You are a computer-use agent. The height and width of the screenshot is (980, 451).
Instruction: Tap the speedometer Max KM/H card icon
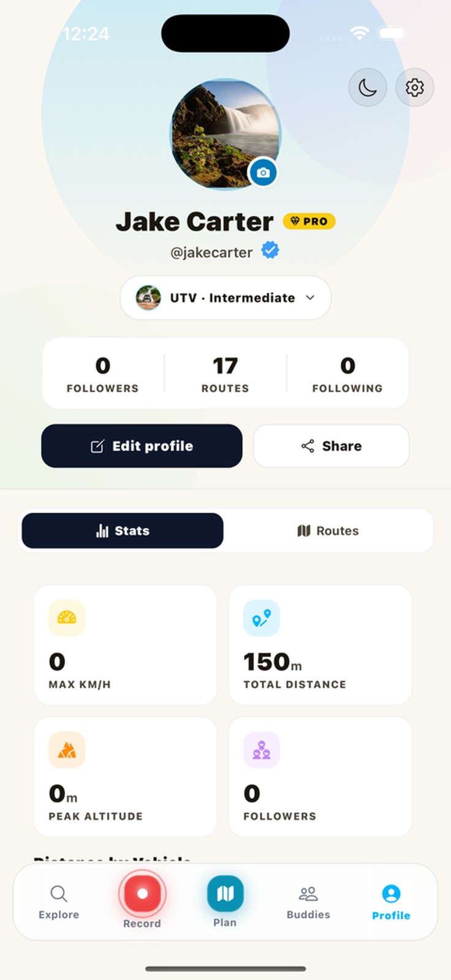pyautogui.click(x=67, y=618)
